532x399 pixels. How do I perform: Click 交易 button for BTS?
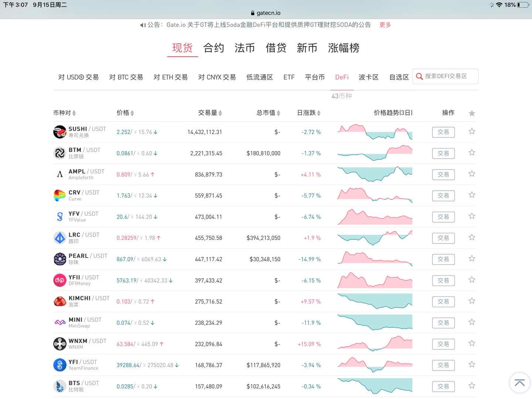[443, 387]
